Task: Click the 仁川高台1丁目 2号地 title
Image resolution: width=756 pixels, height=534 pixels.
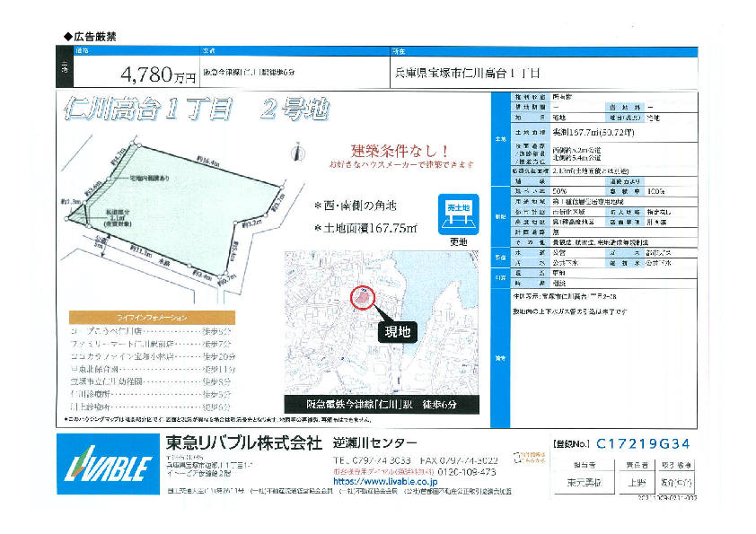Action: 196,110
